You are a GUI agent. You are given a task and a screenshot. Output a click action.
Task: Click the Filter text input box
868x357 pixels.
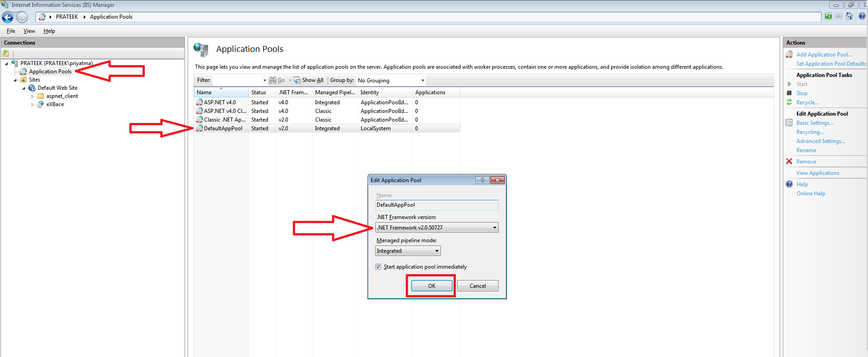click(237, 81)
